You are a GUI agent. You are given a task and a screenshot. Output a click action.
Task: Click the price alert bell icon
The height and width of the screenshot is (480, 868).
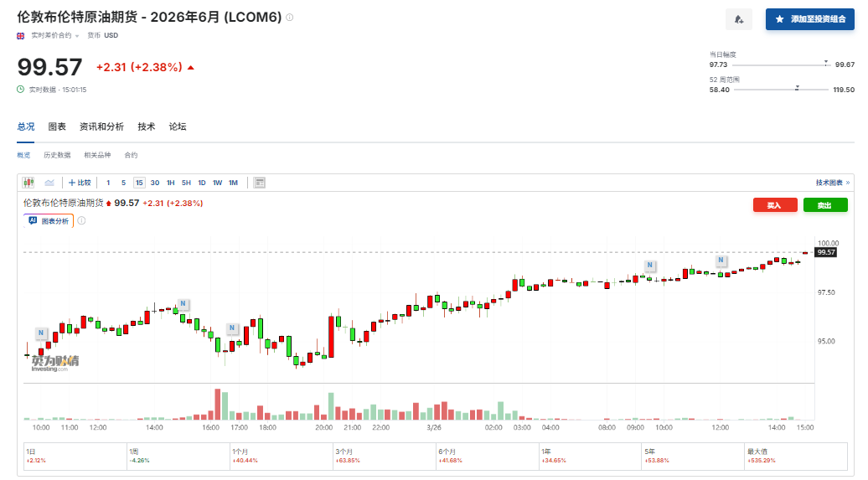coord(738,19)
